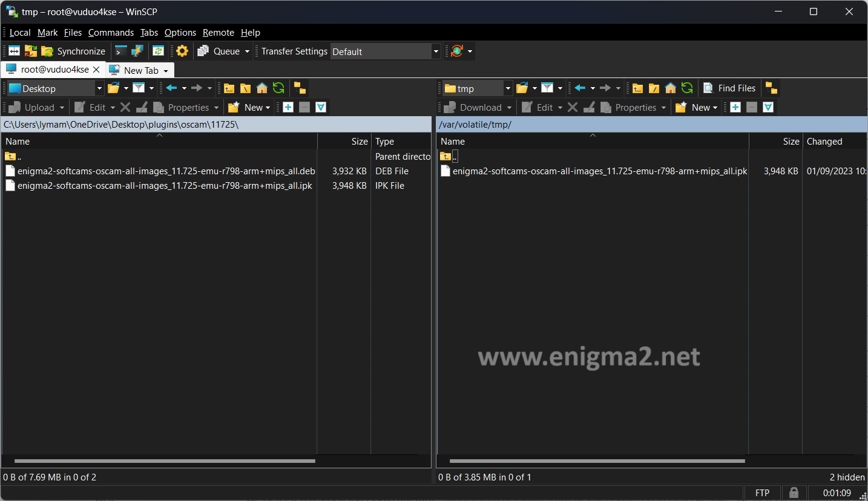Click the back navigation arrow in local panel
The width and height of the screenshot is (868, 501).
[x=172, y=88]
